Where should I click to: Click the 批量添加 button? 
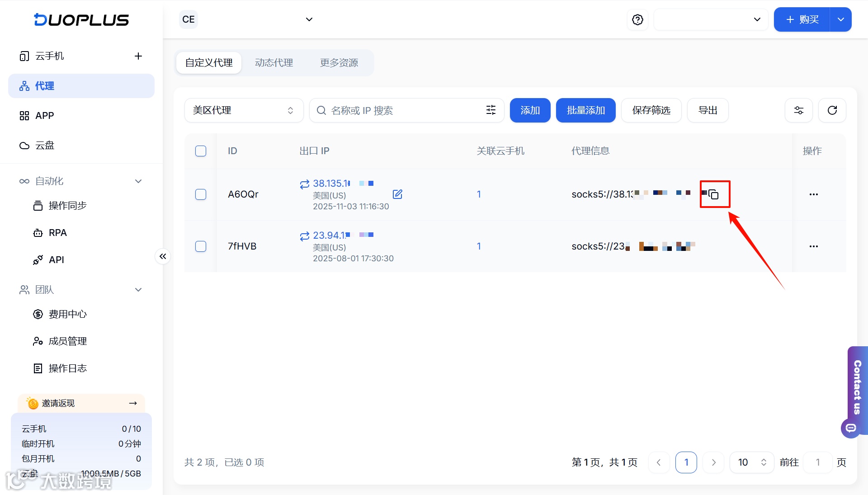click(585, 110)
